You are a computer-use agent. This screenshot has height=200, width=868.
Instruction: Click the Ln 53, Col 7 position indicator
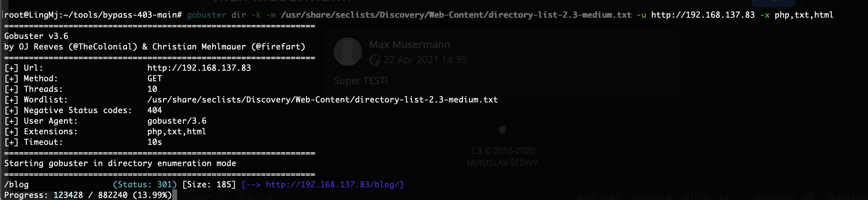coord(596,197)
